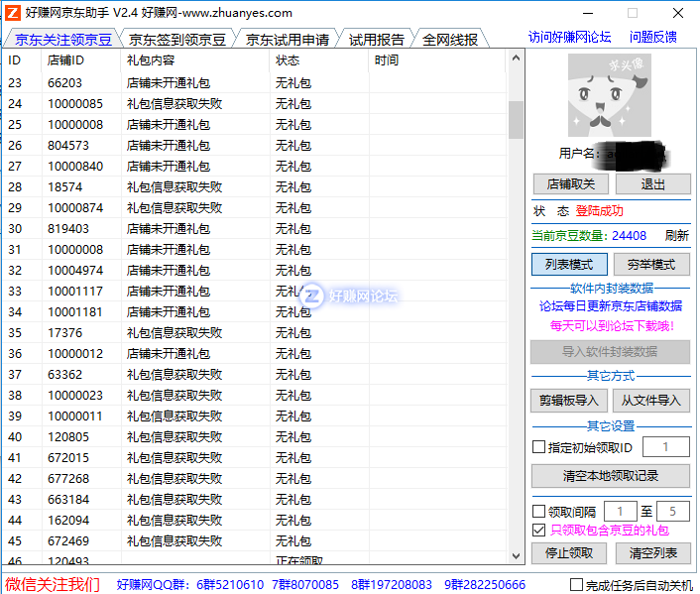The height and width of the screenshot is (594, 700).
Task: Enable 指定初始领取ID checkbox
Action: coord(538,447)
